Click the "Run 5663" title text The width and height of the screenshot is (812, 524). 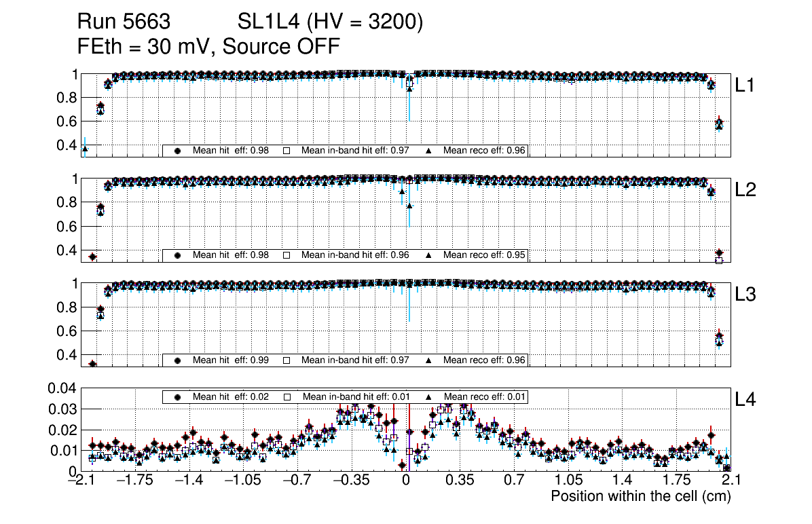[124, 22]
